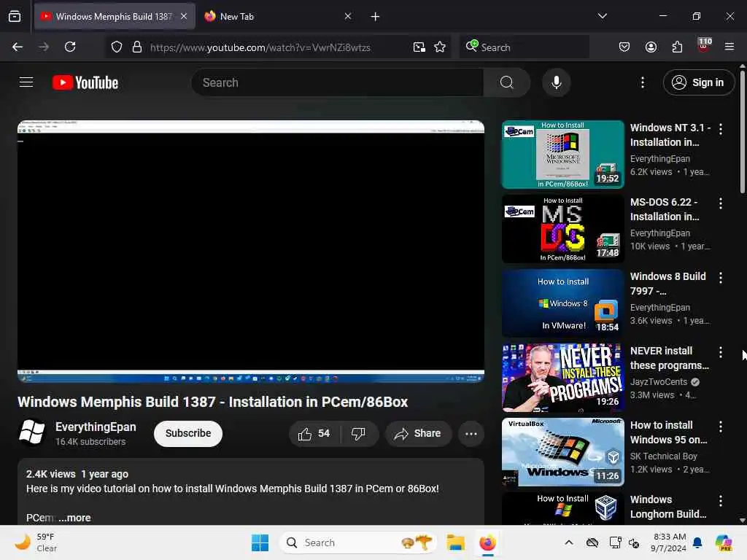Screen dimensions: 747x560
Task: List all tabs dropdown arrow
Action: click(x=602, y=16)
